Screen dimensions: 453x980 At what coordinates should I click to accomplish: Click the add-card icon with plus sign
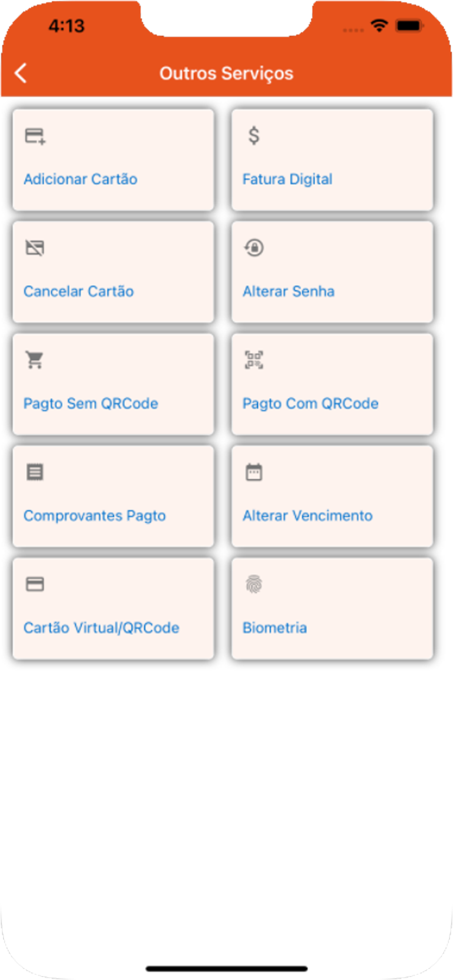pyautogui.click(x=35, y=136)
